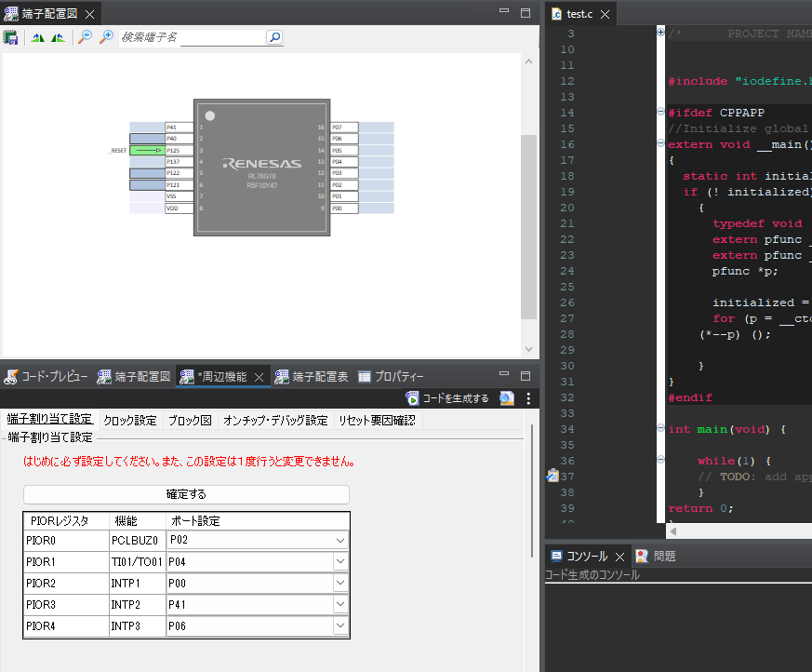Click the icon right of コードを生成する

tap(506, 398)
